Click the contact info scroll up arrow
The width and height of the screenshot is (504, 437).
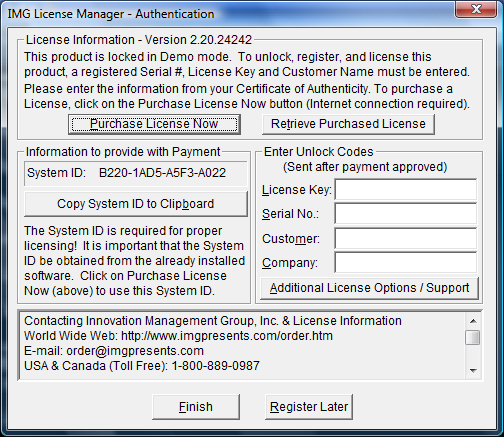[473, 321]
